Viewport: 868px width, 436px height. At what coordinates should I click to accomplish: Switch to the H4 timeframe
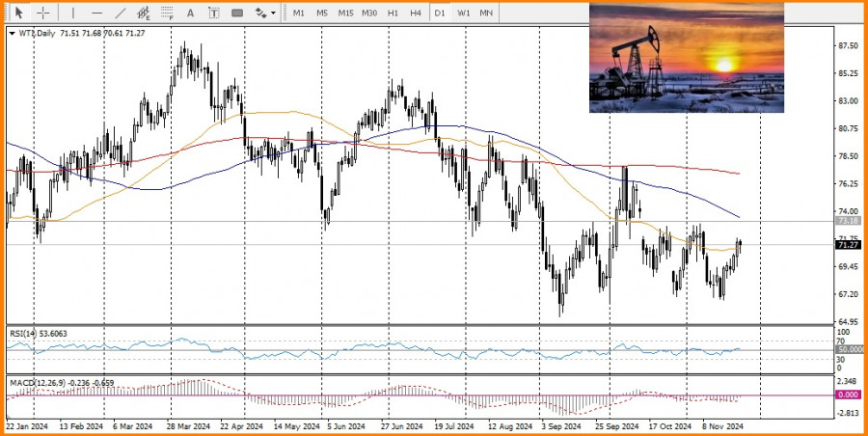pos(416,13)
